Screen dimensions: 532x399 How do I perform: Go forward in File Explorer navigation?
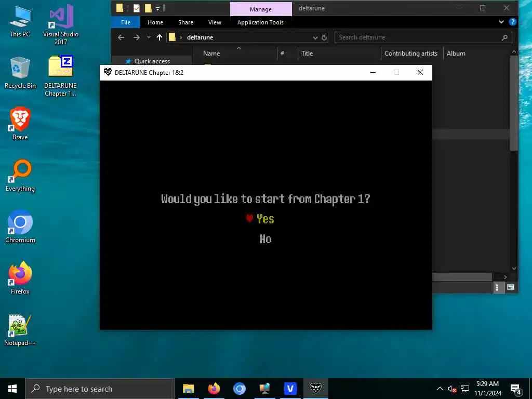pos(137,37)
